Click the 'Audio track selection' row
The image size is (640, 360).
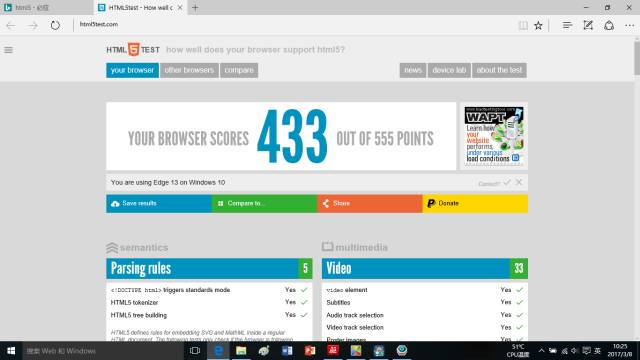425,315
